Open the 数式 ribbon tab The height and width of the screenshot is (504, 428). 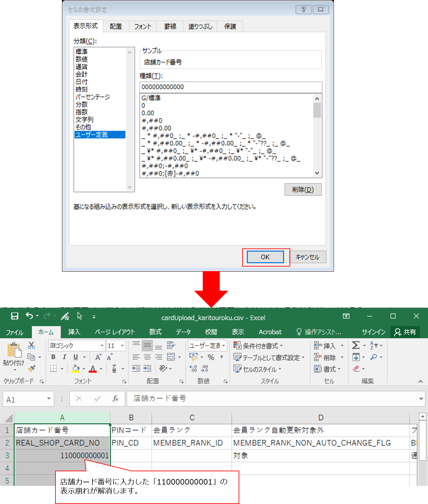(x=155, y=332)
